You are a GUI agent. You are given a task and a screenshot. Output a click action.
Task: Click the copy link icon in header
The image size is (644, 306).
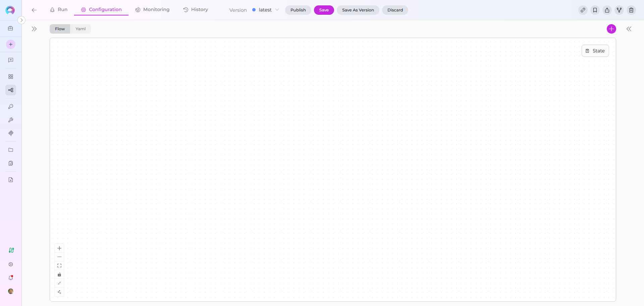click(583, 10)
